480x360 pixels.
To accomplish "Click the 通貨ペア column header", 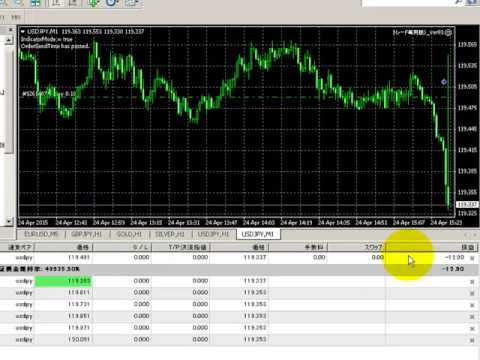I will (x=17, y=247).
